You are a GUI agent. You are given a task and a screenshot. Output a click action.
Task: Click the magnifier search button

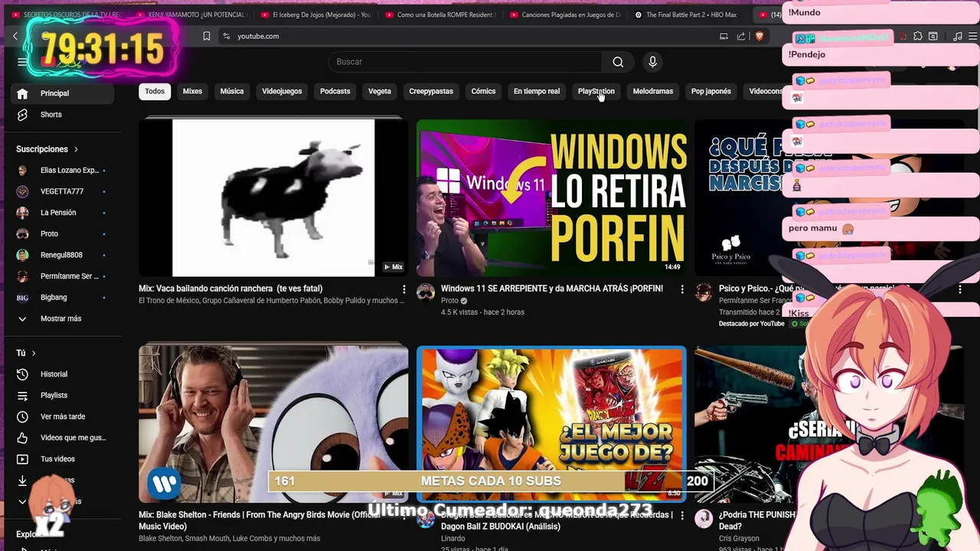pyautogui.click(x=618, y=62)
